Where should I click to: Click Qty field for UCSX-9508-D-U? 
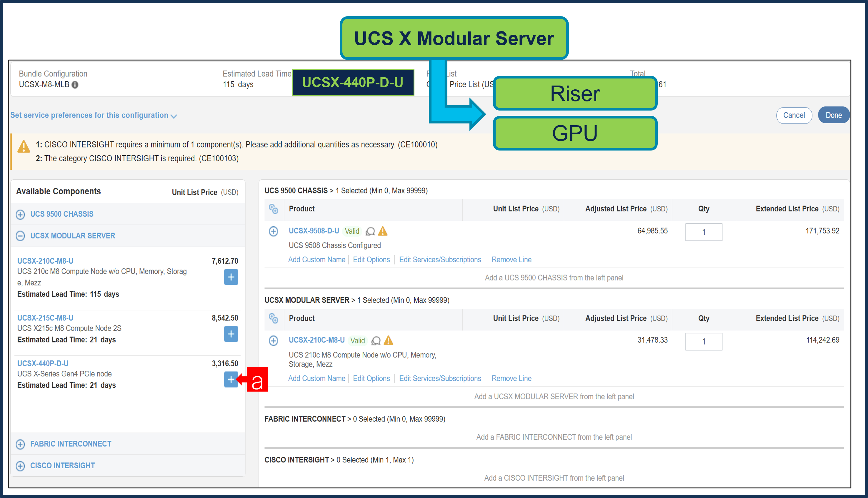[x=704, y=232]
